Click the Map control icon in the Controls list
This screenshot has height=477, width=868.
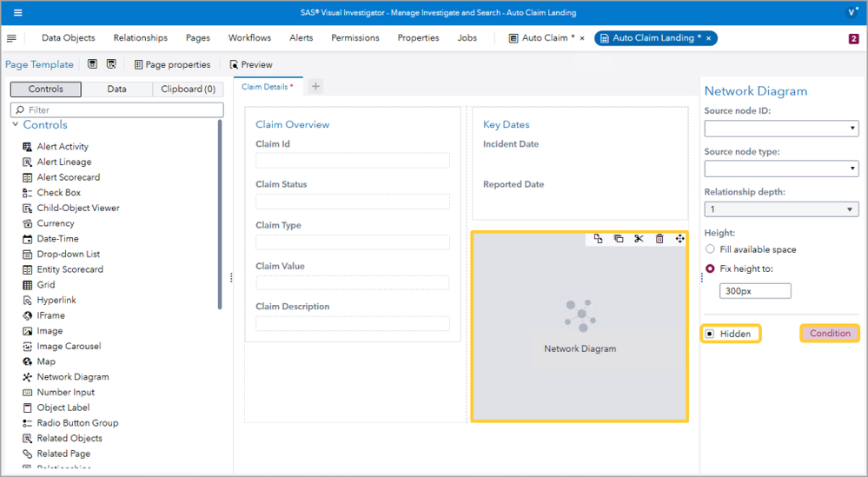[28, 361]
